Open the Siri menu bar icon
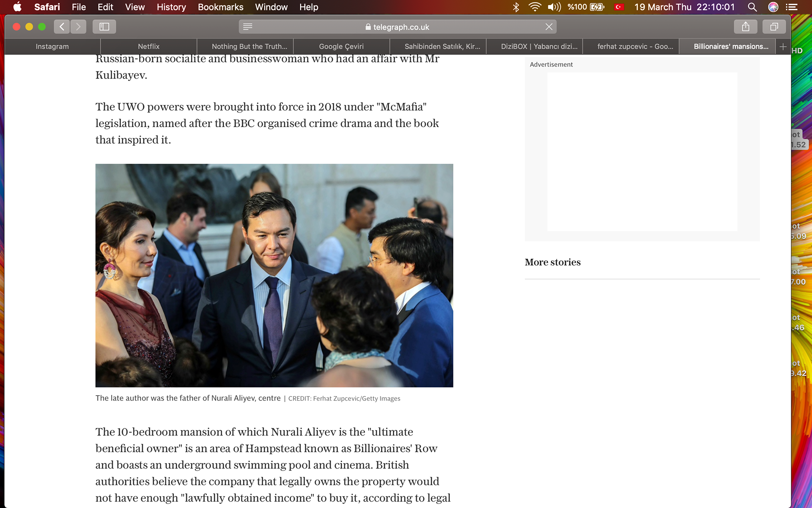This screenshot has height=508, width=812. tap(773, 7)
